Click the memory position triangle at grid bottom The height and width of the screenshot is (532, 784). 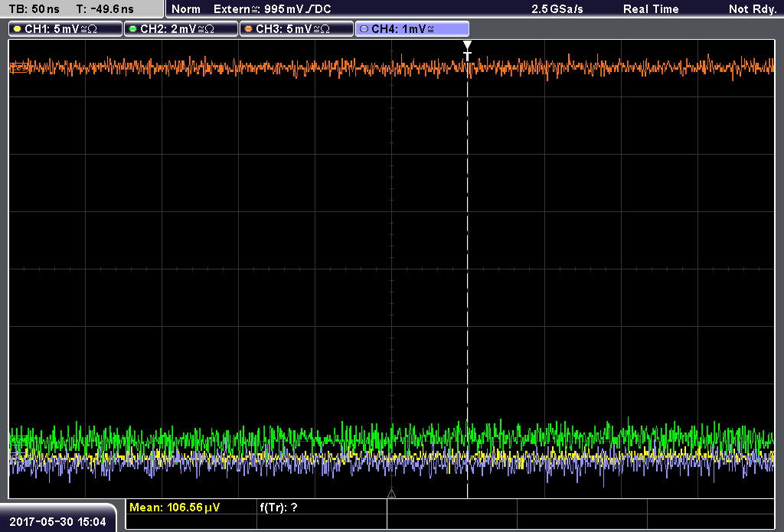tap(391, 494)
